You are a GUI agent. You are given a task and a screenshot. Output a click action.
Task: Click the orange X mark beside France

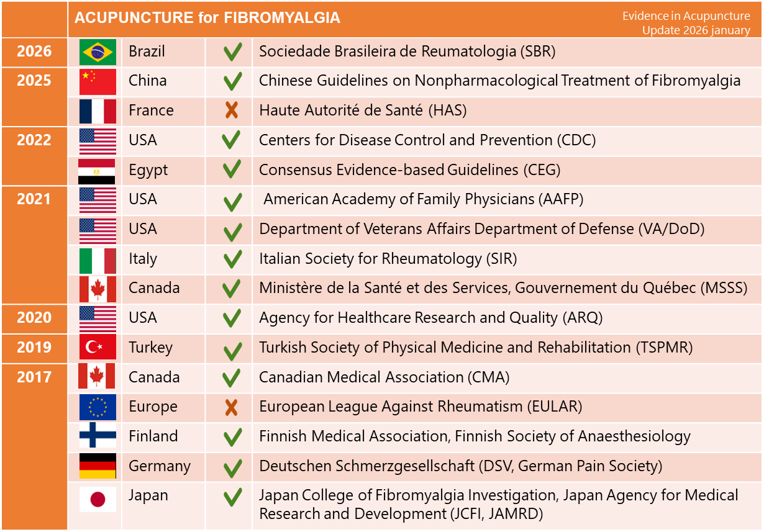[x=232, y=111]
